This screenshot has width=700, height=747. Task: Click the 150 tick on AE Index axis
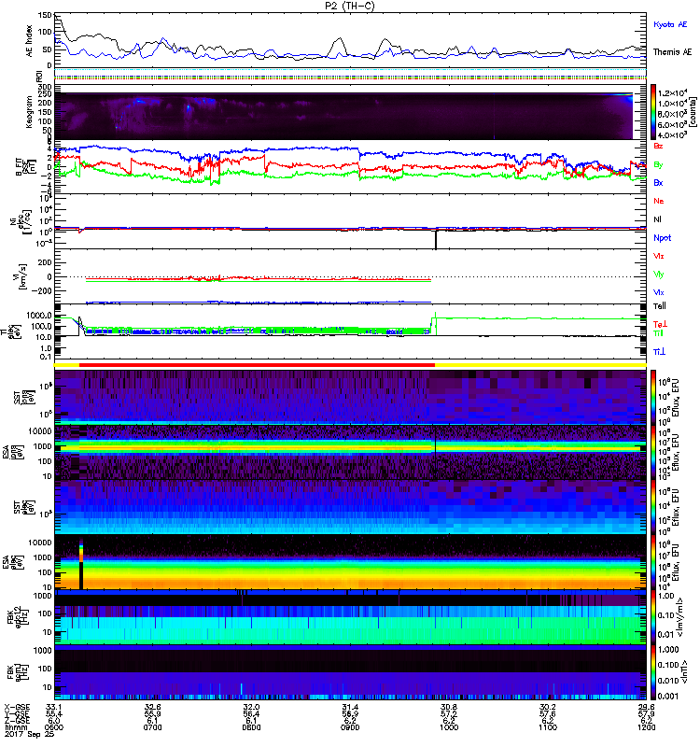45,15
